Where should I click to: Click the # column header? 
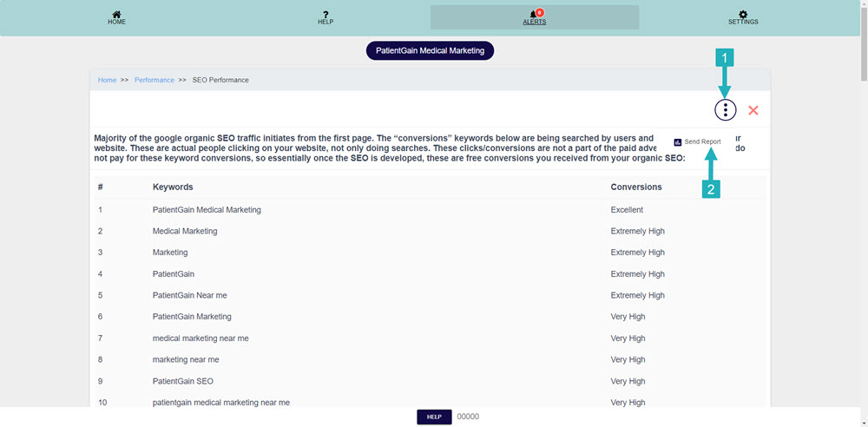pos(100,187)
